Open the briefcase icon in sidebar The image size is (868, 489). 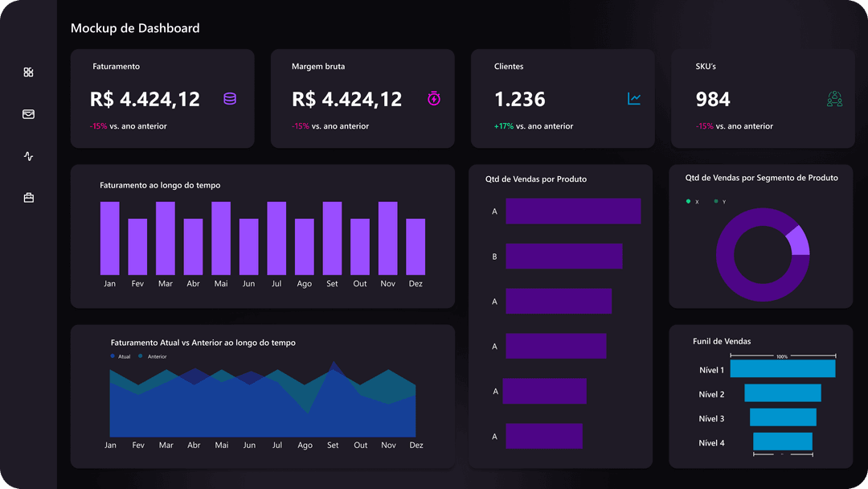point(29,198)
